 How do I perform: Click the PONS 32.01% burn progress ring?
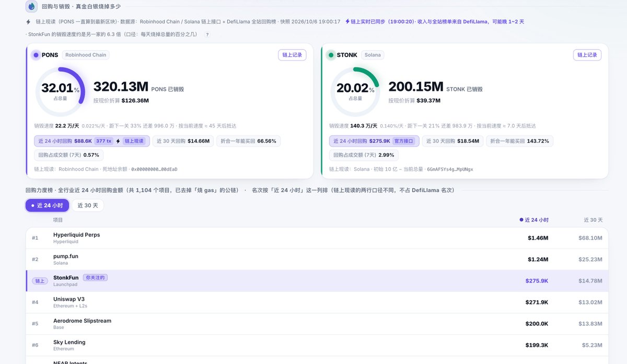60,92
